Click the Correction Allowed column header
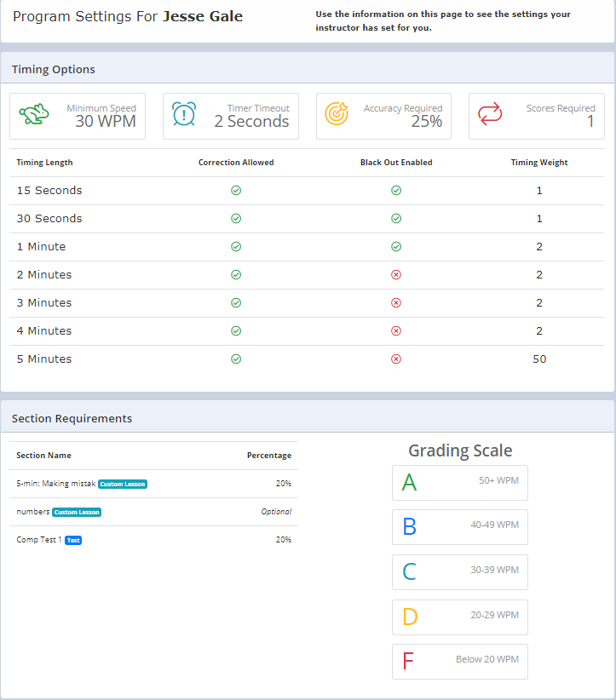Viewport: 616px width, 700px height. [x=236, y=163]
